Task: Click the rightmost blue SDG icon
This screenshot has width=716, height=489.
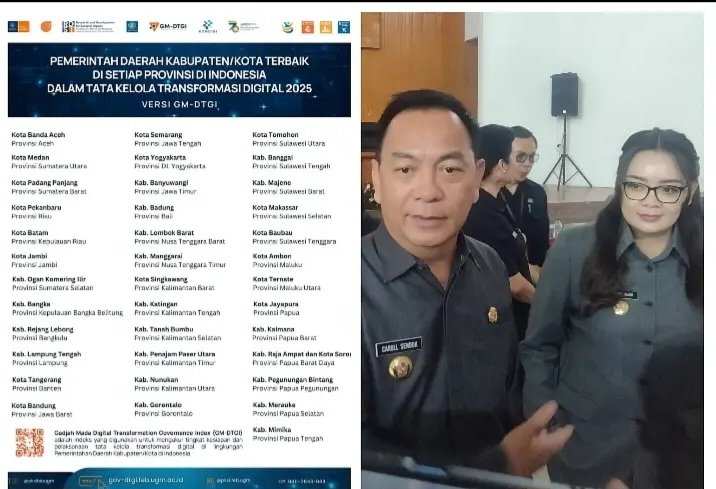Action: 343,27
